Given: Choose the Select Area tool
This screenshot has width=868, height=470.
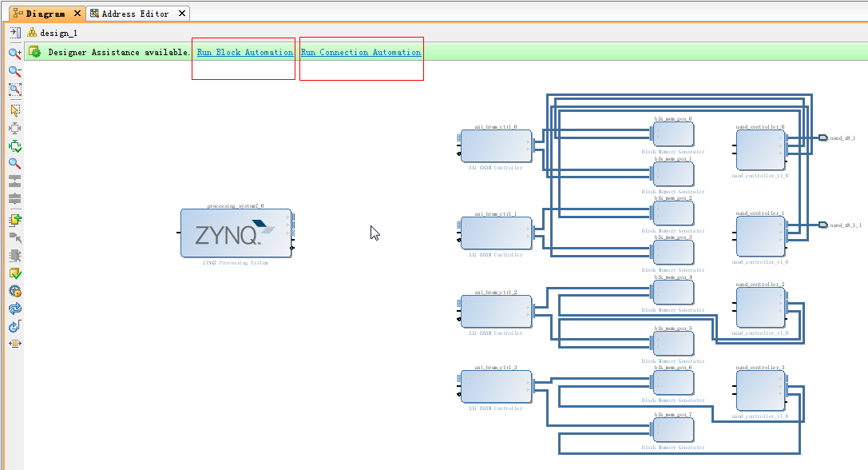Looking at the screenshot, I should (14, 110).
